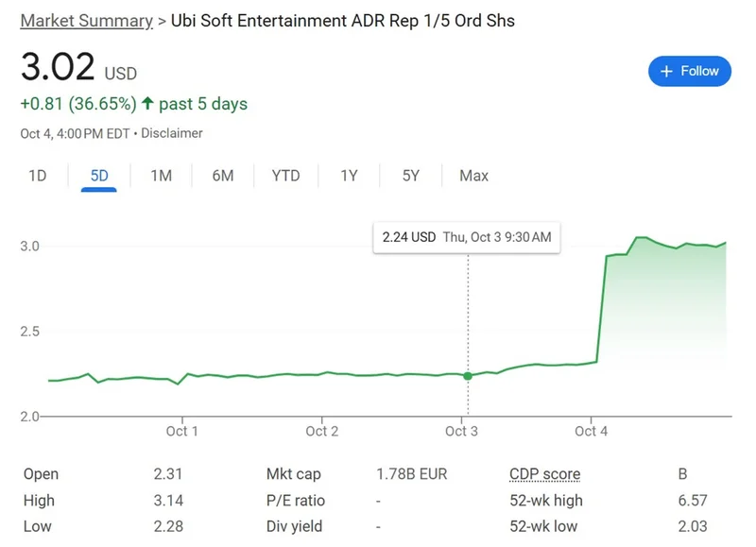756x547 pixels.
Task: Click the Oct 4 axis label on the chart
Action: (591, 431)
